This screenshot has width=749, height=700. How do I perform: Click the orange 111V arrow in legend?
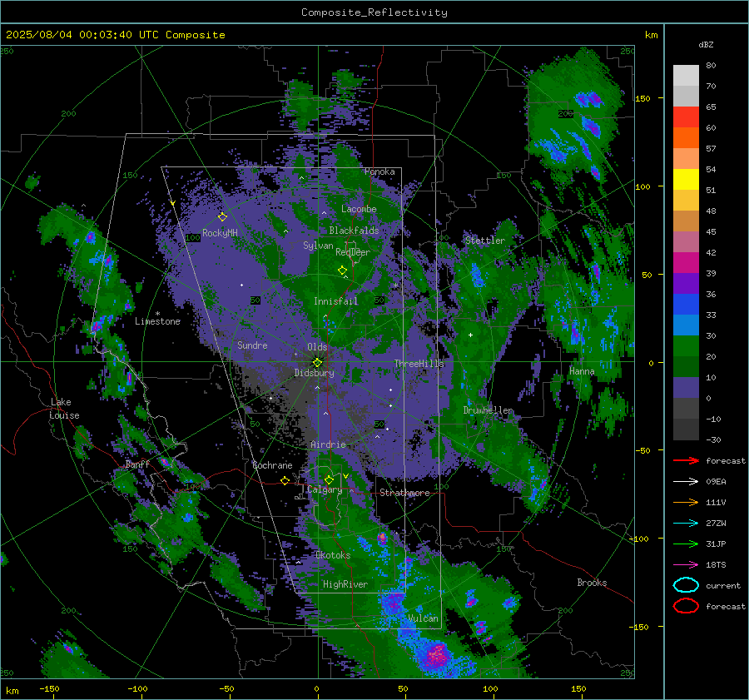click(x=686, y=502)
